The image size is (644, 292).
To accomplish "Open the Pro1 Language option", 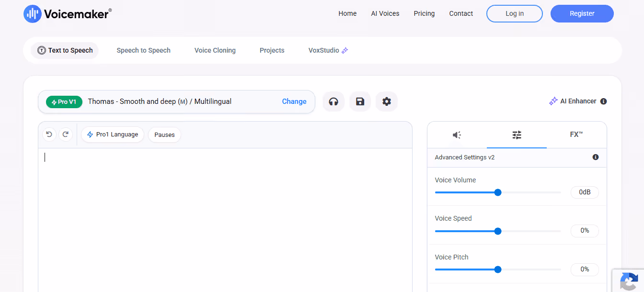I will point(113,135).
